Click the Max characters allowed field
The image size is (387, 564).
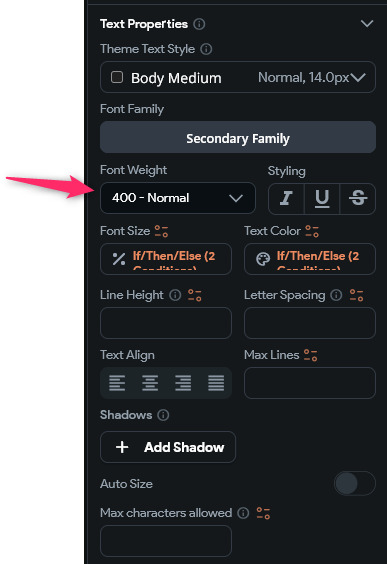(166, 541)
